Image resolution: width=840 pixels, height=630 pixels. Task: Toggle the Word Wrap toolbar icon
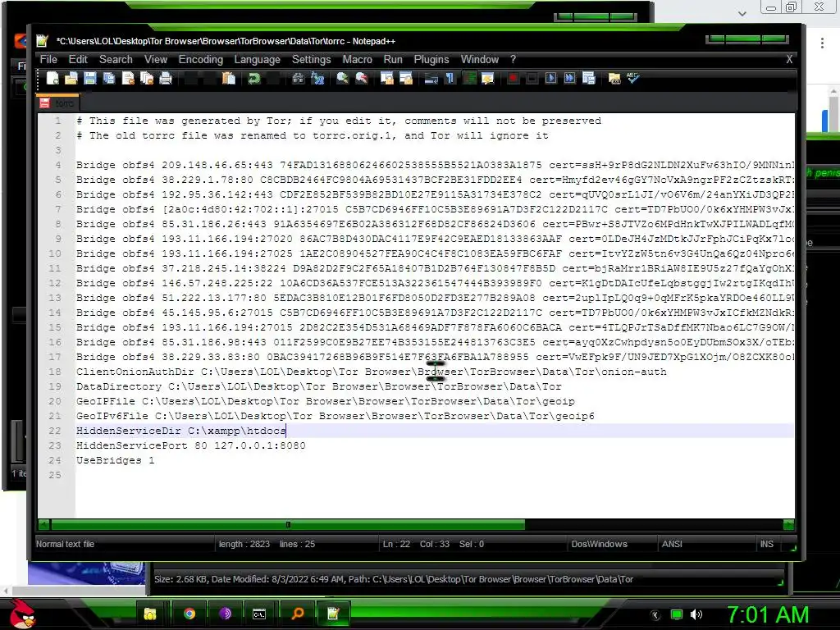(431, 78)
